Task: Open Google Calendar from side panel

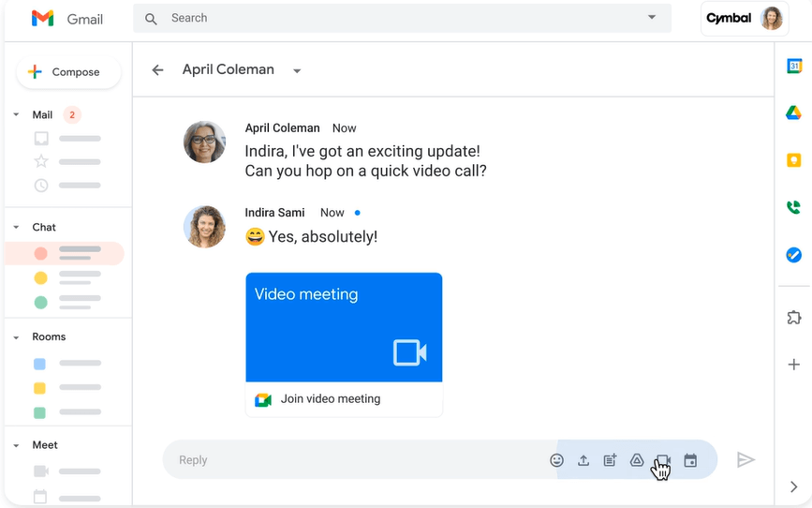Action: tap(794, 66)
